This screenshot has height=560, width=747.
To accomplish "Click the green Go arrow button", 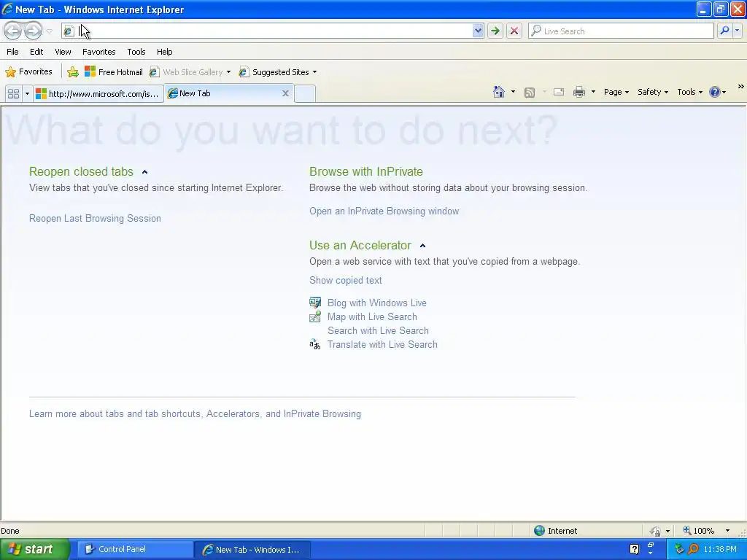I will point(495,31).
